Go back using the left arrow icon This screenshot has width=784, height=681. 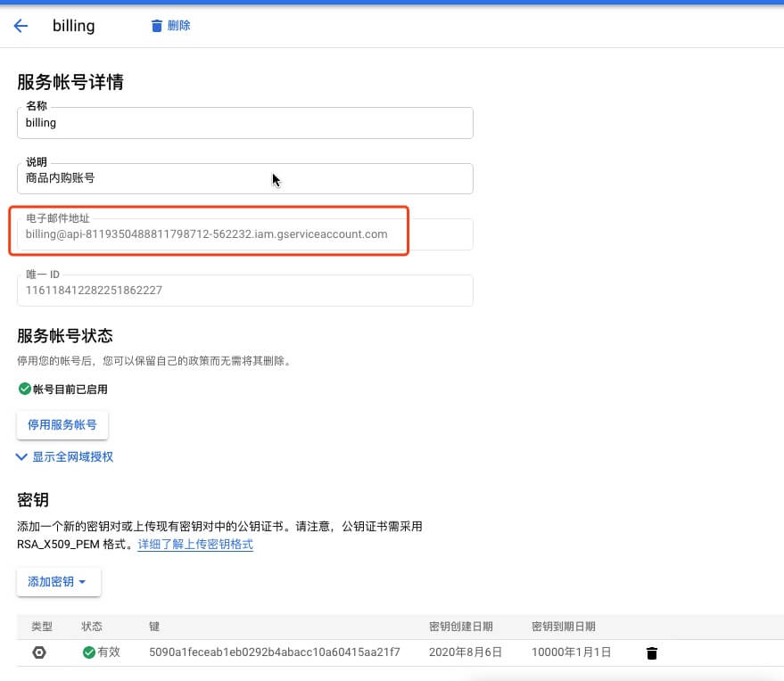pos(21,26)
